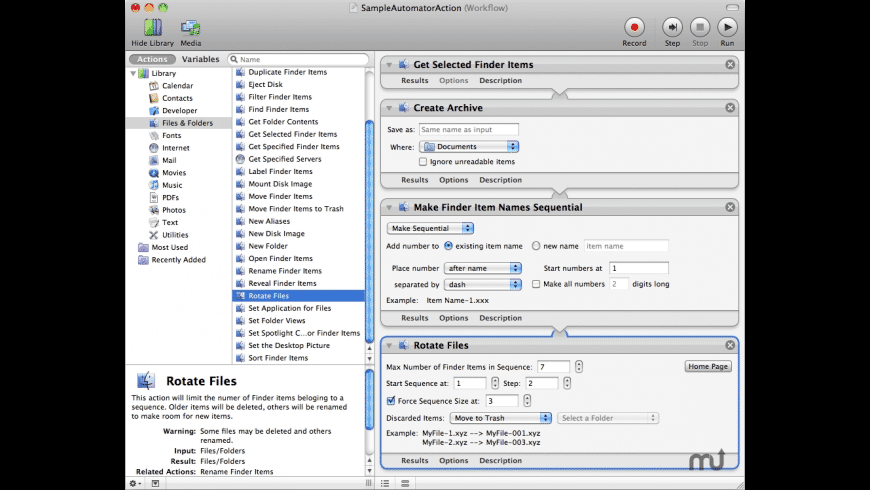
Task: Open the Discarded Items Move to Trash dropdown
Action: click(499, 418)
